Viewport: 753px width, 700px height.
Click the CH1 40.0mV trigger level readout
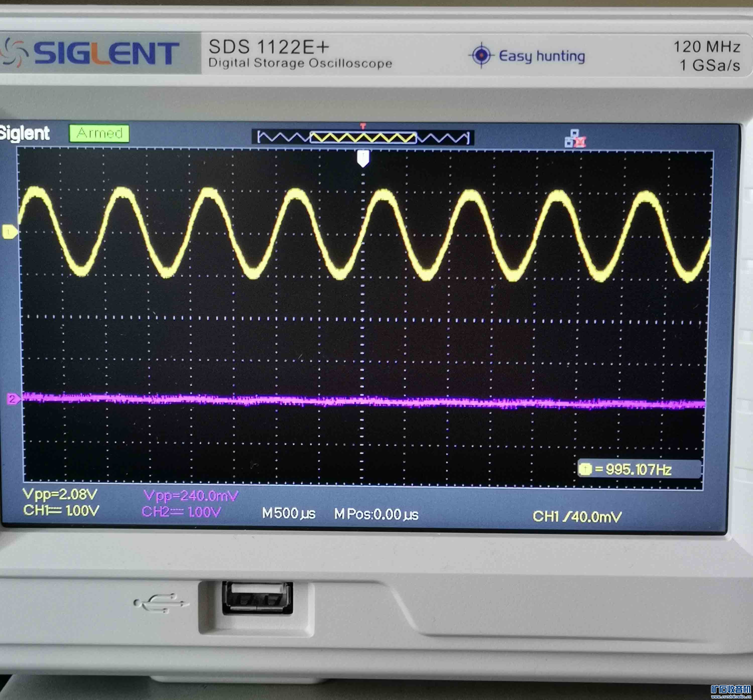tap(577, 516)
